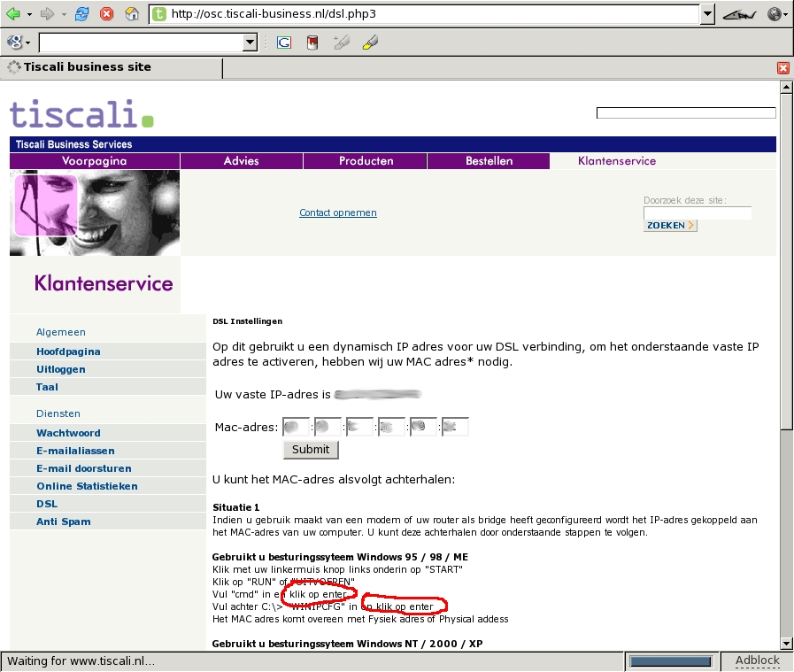This screenshot has height=672, width=794.
Task: Open E-mailaliassen in sidebar
Action: coord(75,451)
